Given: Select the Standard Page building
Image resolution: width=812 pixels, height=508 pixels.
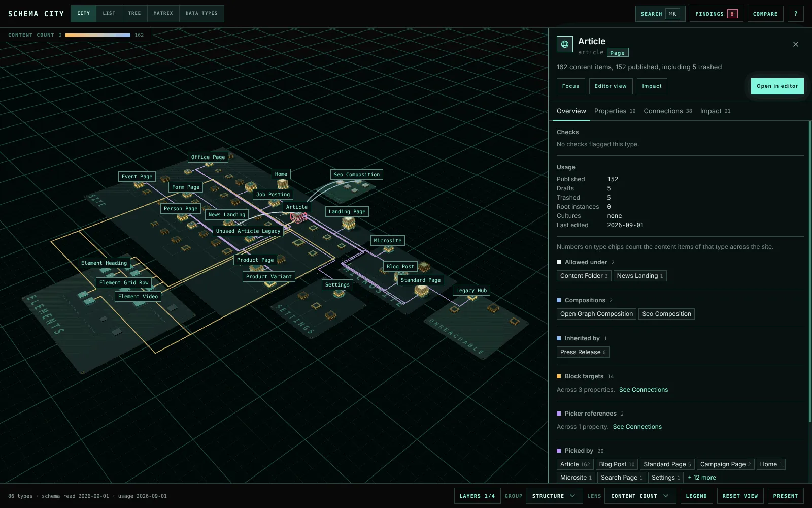Looking at the screenshot, I should tap(421, 291).
